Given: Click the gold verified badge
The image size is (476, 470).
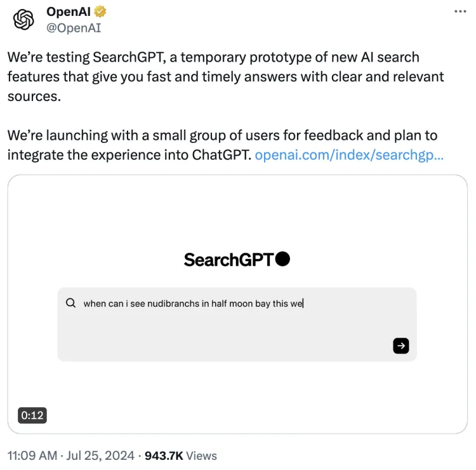Looking at the screenshot, I should 100,12.
